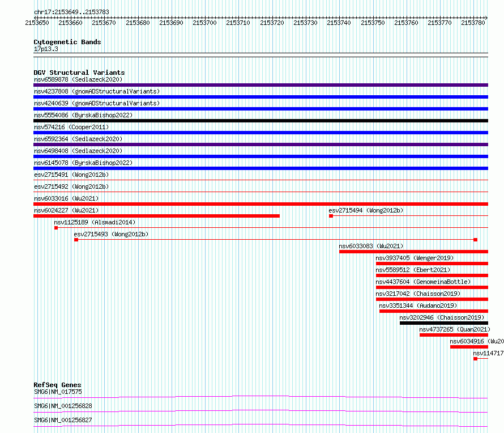
Task: Click the red bar under nsv3351344
Action: click(434, 311)
